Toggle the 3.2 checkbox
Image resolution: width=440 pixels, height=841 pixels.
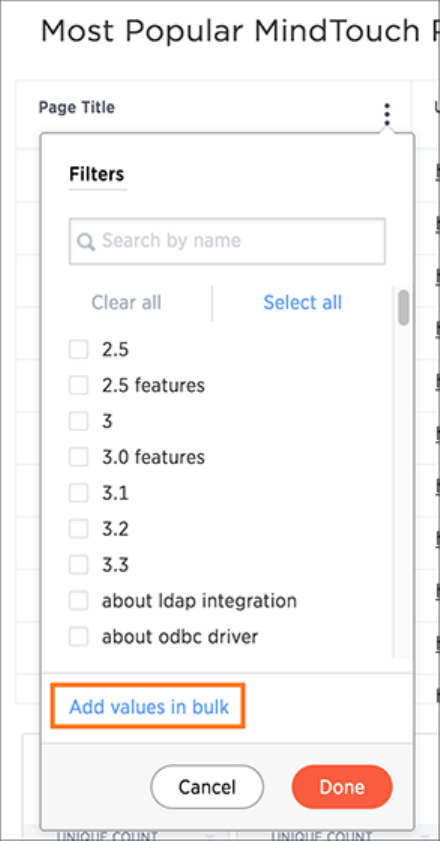tap(78, 529)
